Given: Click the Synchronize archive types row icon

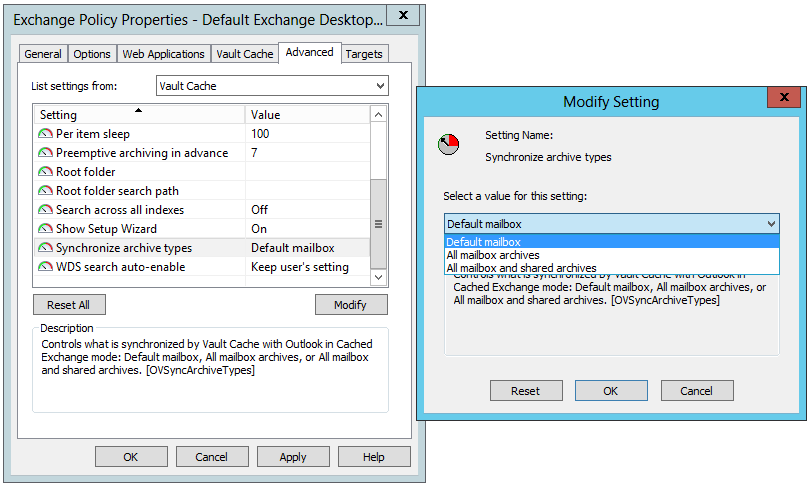Looking at the screenshot, I should [x=45, y=248].
